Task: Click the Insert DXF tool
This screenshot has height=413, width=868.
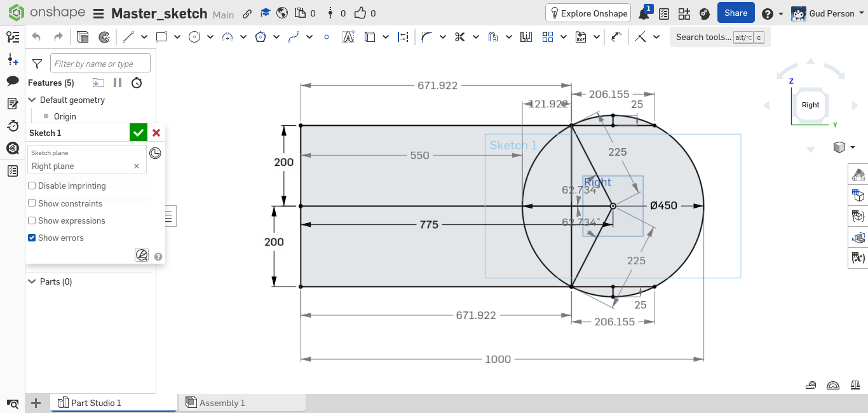Action: [581, 37]
